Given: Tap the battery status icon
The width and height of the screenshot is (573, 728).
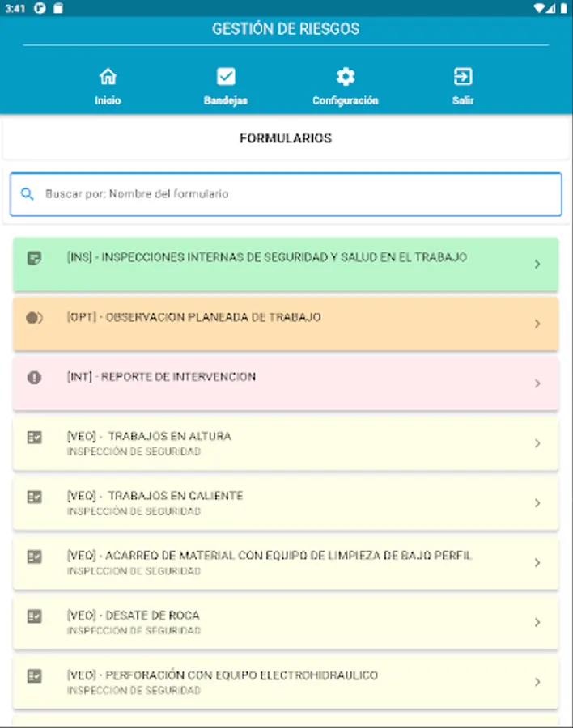Looking at the screenshot, I should click(x=563, y=8).
